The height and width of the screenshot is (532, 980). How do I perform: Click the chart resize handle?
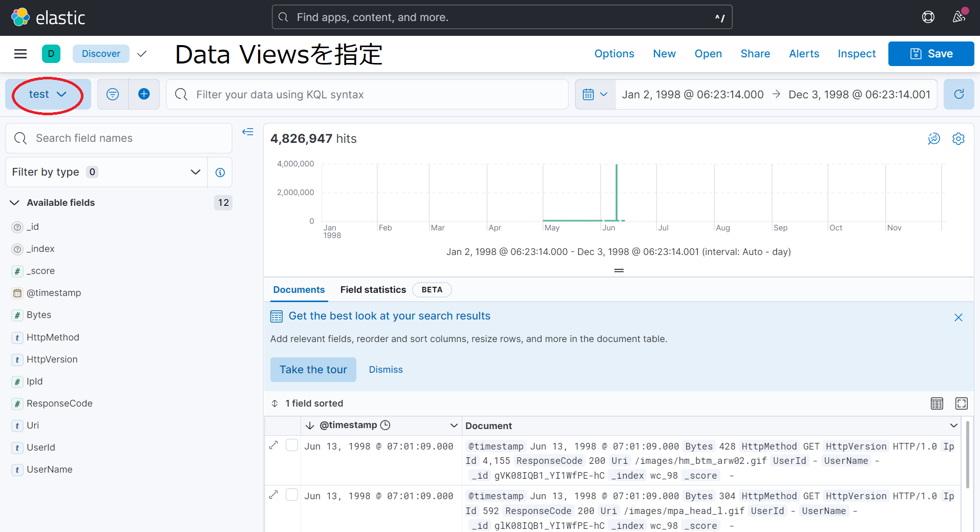click(x=619, y=270)
